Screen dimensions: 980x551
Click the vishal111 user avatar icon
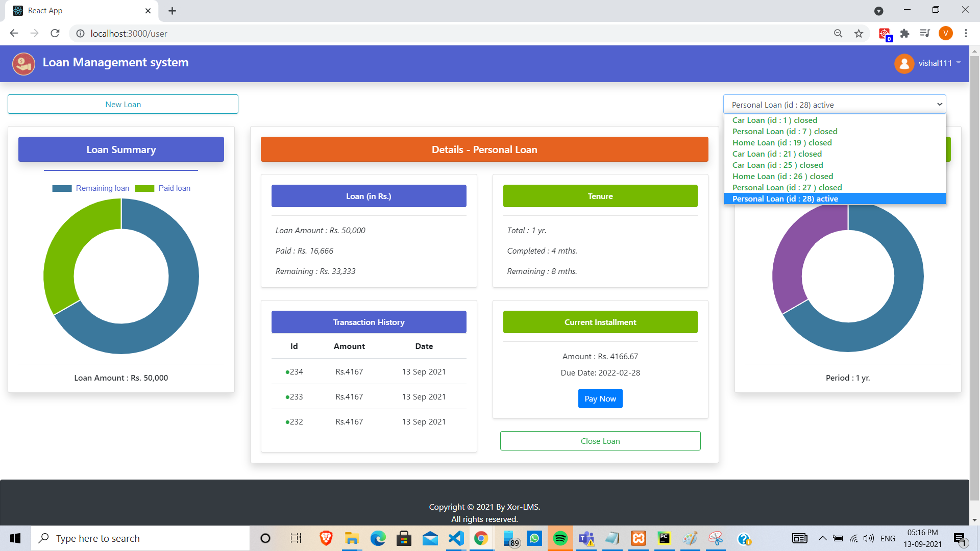(904, 63)
